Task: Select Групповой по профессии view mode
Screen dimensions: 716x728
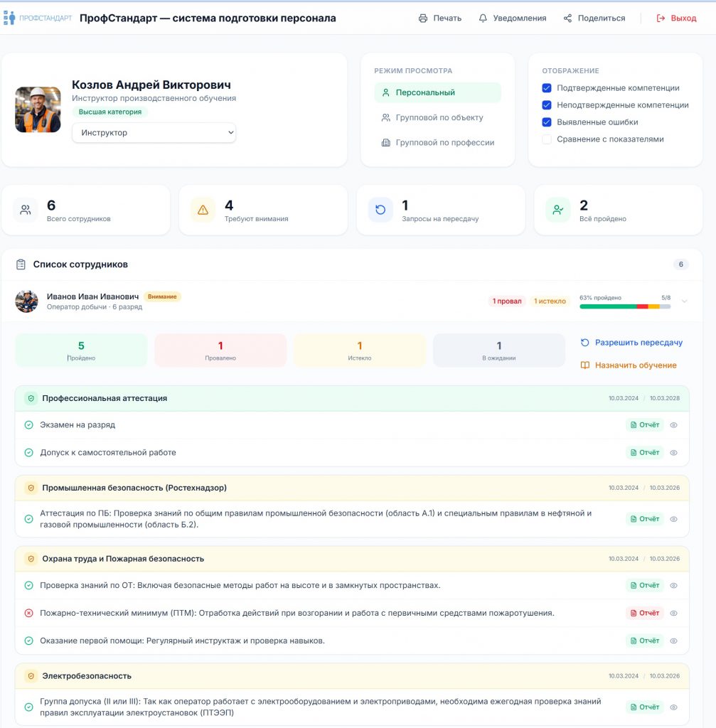Action: (x=444, y=142)
